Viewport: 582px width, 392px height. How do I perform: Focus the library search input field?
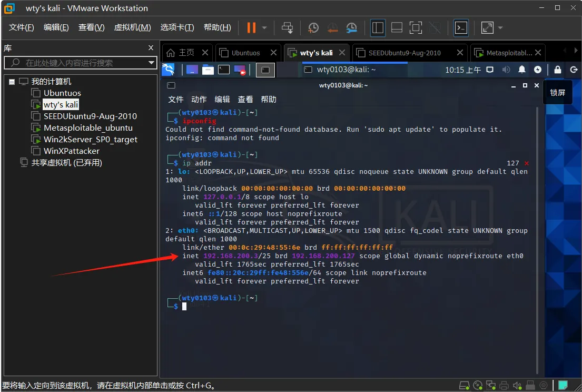[80, 63]
